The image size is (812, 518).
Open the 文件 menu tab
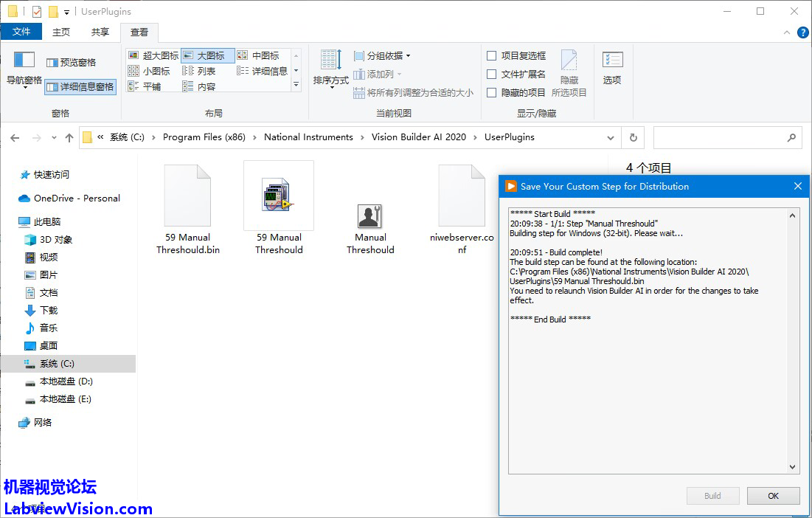click(21, 32)
